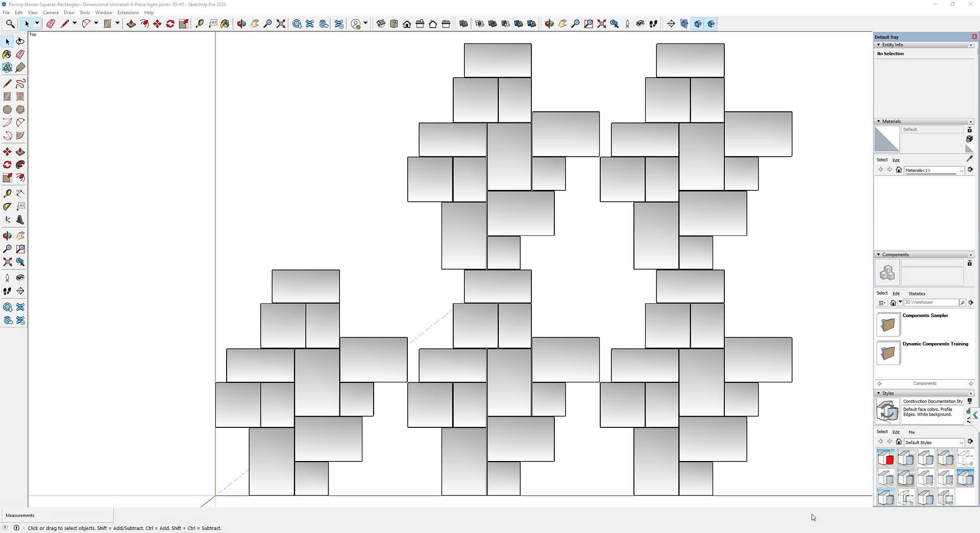Click the Default material preview swatch

887,139
